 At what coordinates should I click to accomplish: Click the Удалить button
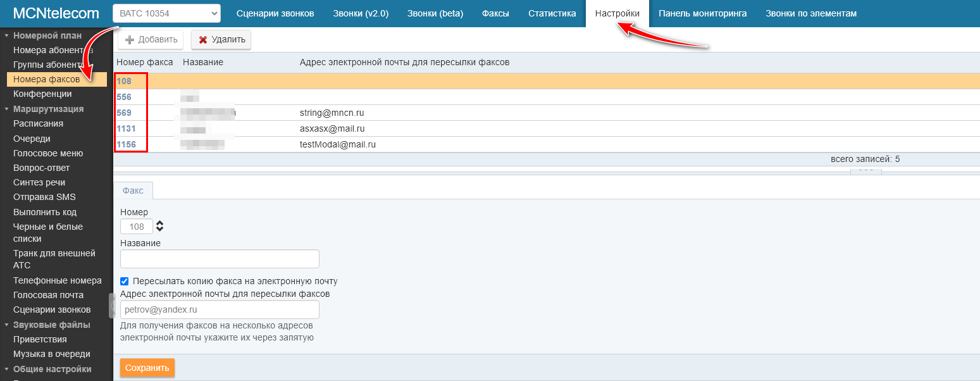click(221, 39)
